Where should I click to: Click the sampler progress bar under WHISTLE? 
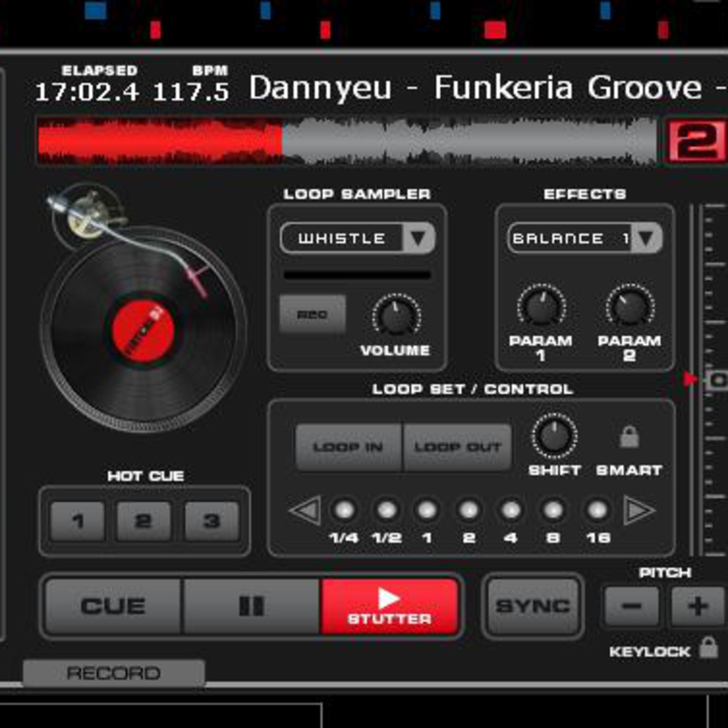click(357, 275)
